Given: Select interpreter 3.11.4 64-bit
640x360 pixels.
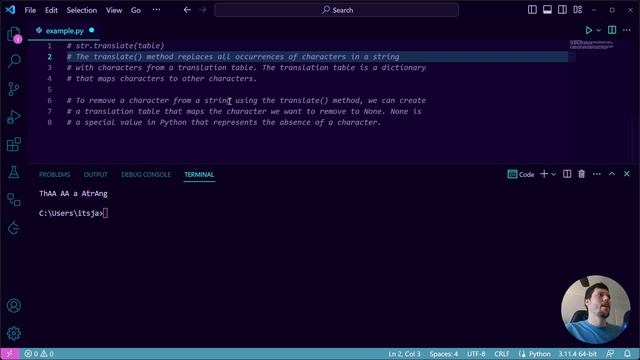Looking at the screenshot, I should (578, 354).
